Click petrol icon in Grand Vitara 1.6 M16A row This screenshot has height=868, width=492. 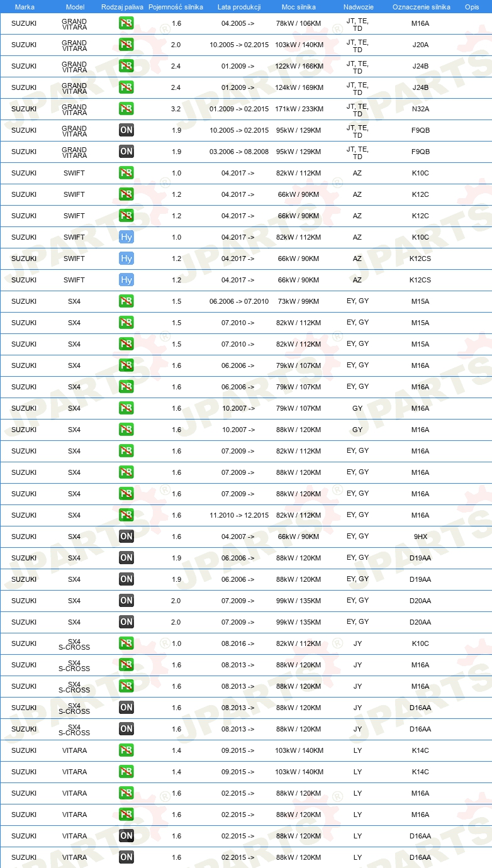[x=126, y=23]
